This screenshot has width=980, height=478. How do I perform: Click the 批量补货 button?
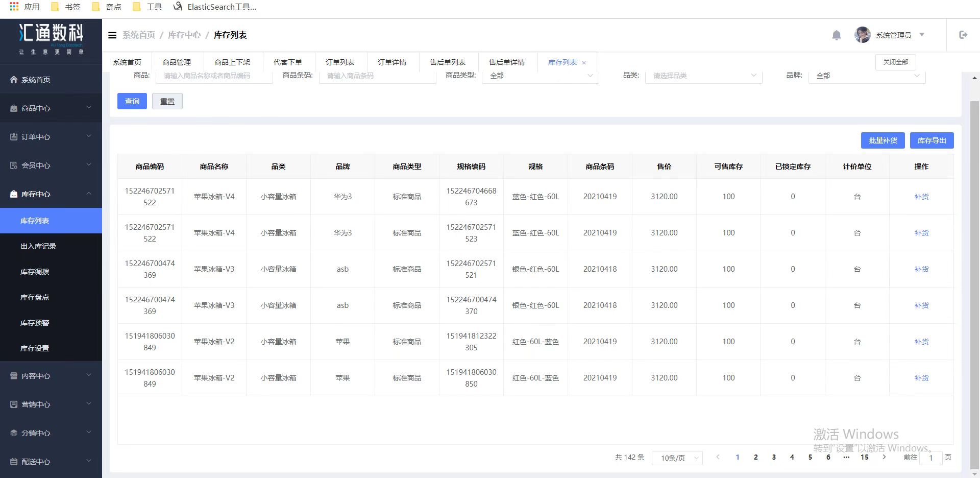(x=883, y=140)
